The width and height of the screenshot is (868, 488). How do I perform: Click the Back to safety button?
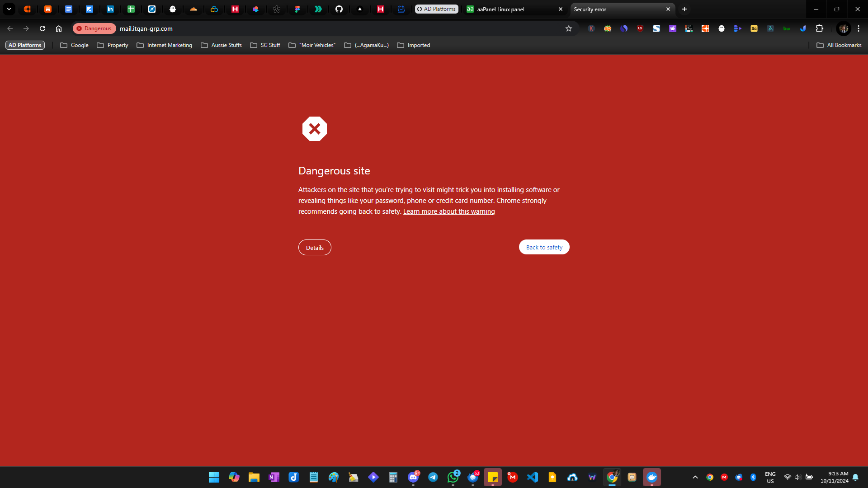tap(544, 247)
